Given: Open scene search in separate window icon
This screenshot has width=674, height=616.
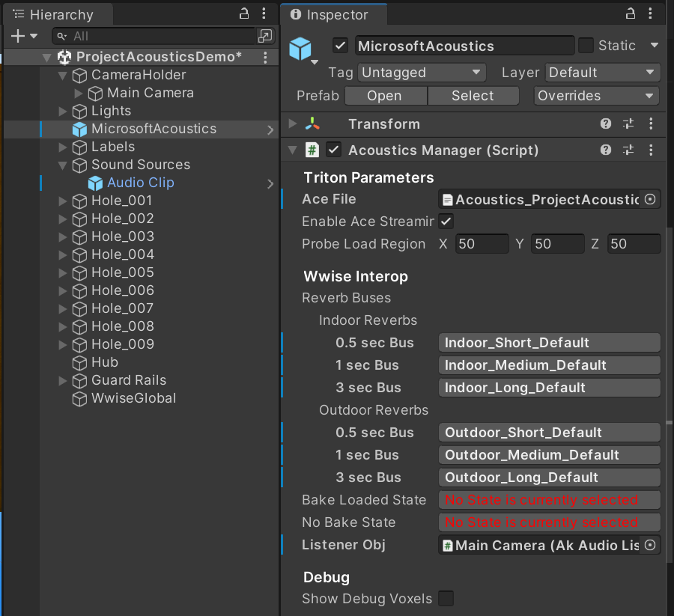Looking at the screenshot, I should [x=265, y=36].
